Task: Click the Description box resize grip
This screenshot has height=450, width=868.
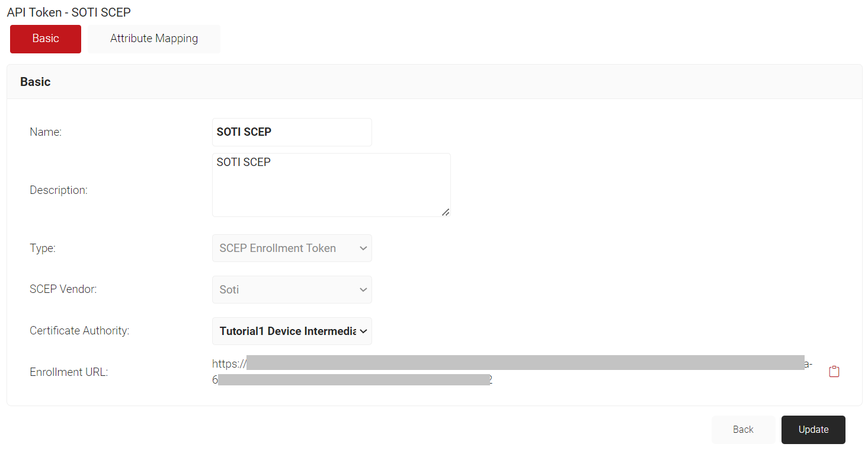Action: click(x=446, y=212)
